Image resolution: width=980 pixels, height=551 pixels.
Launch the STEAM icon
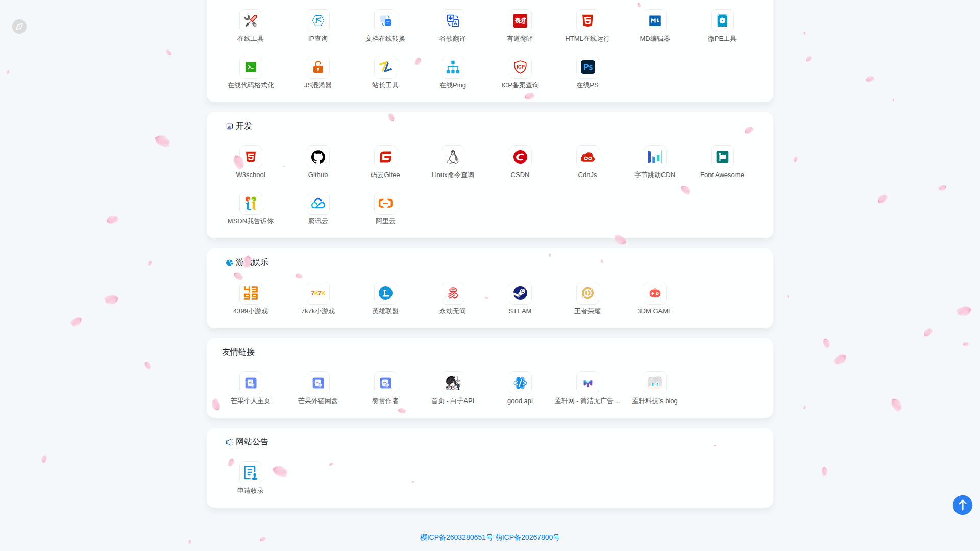tap(520, 293)
